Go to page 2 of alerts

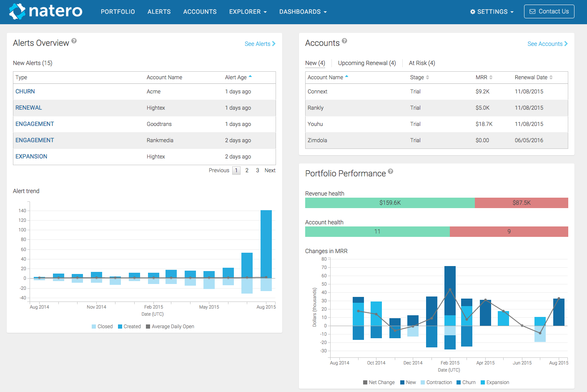point(247,170)
